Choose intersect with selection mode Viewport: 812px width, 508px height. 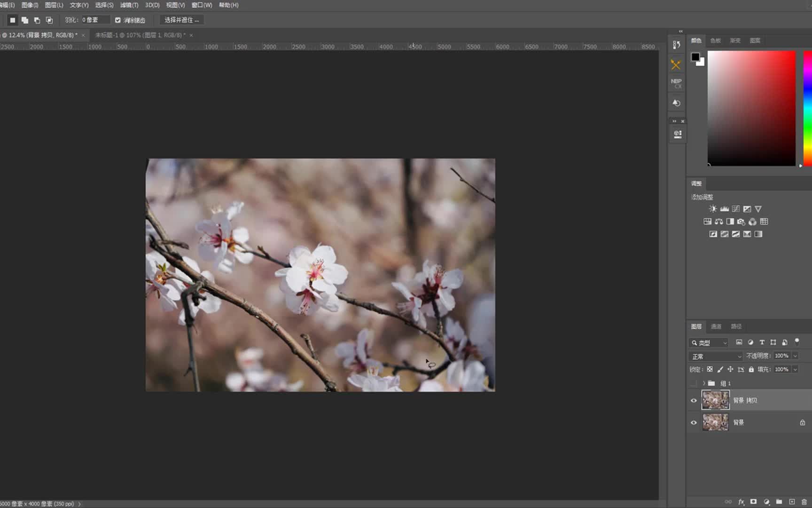coord(49,20)
